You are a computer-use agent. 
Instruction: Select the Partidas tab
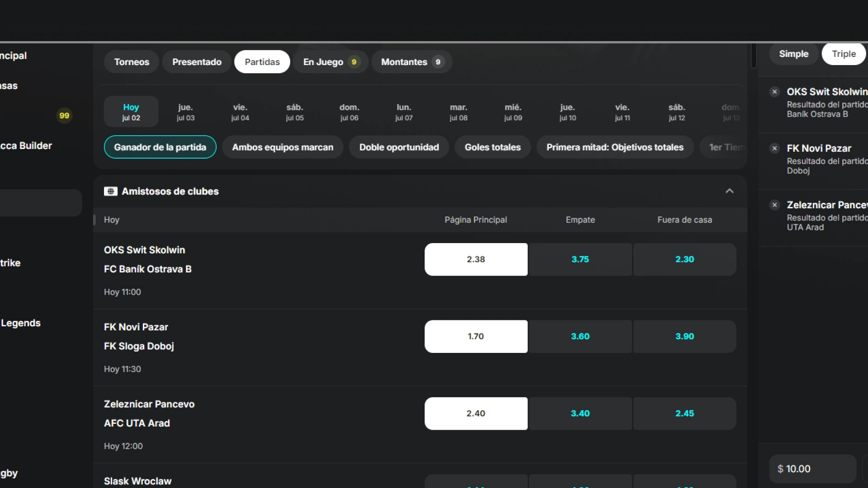pos(262,62)
